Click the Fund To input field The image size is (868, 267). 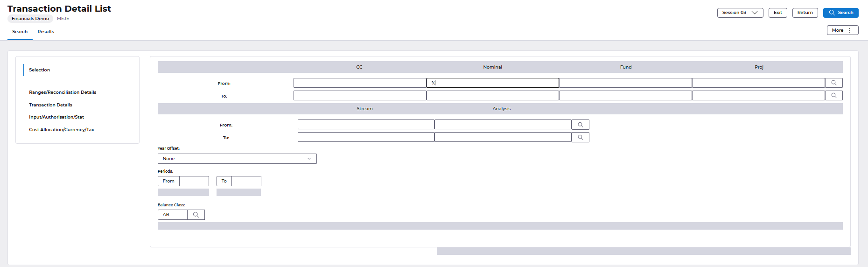pyautogui.click(x=625, y=96)
